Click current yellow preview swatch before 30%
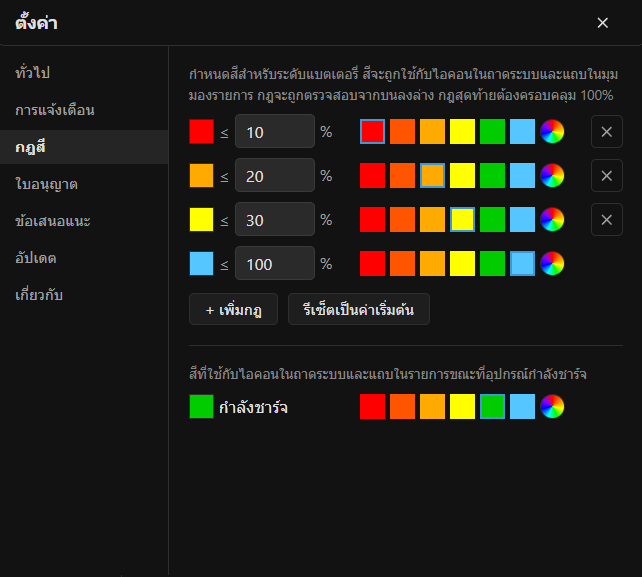The image size is (642, 577). [x=201, y=219]
